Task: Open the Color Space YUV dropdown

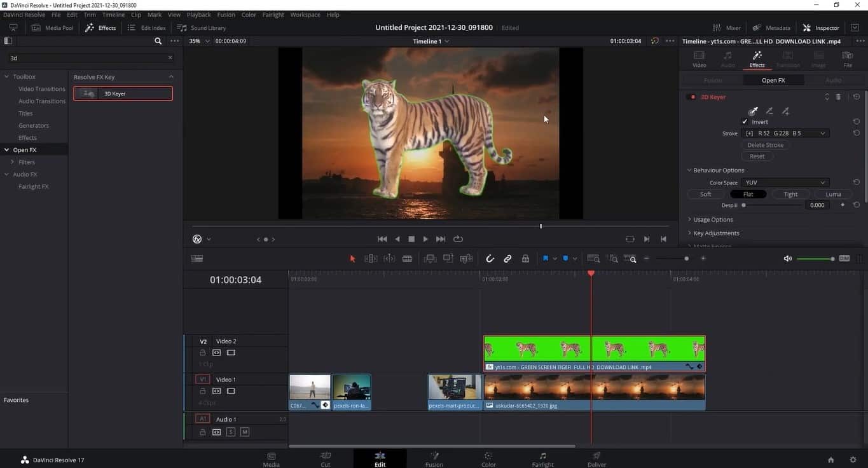Action: [x=785, y=182]
